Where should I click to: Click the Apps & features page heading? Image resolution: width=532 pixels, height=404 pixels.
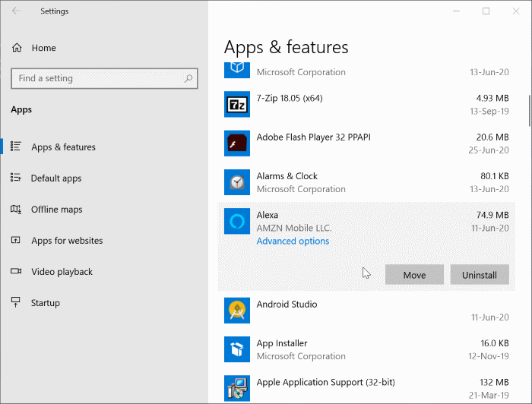click(x=286, y=47)
